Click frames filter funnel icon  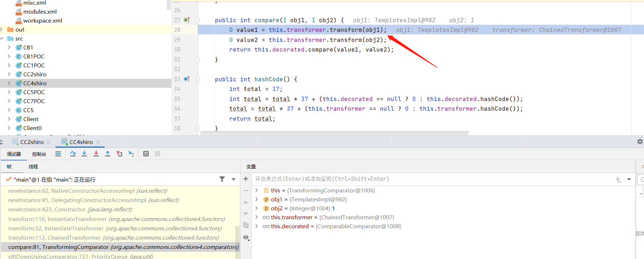222,179
